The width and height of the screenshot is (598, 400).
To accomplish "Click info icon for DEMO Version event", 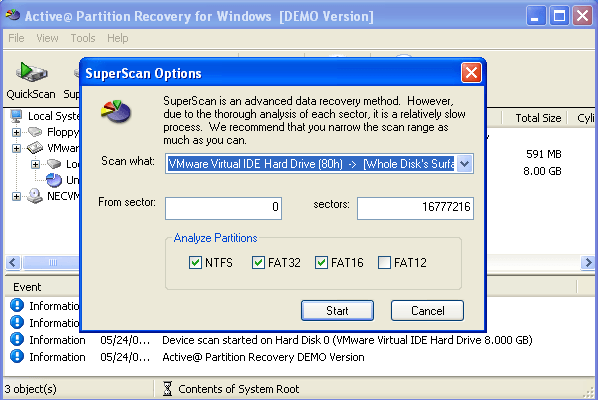I will 17,357.
